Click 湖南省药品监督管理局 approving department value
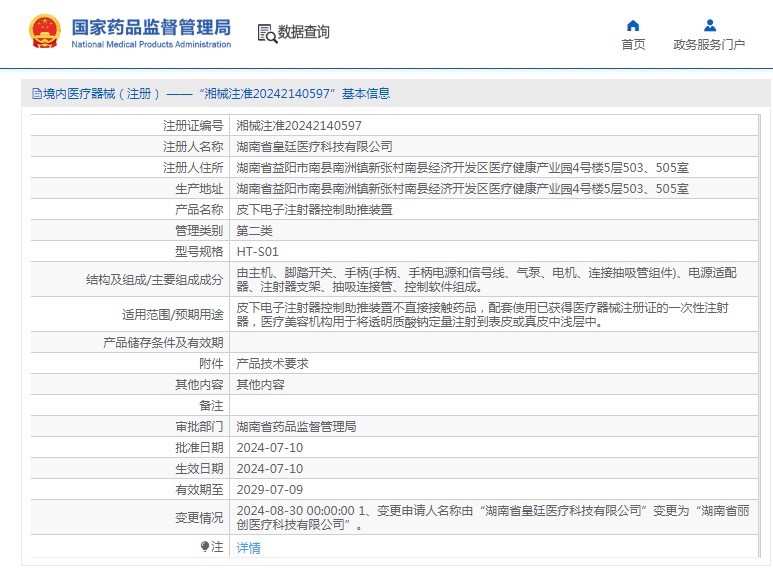Image resolution: width=773 pixels, height=571 pixels. pyautogui.click(x=296, y=427)
